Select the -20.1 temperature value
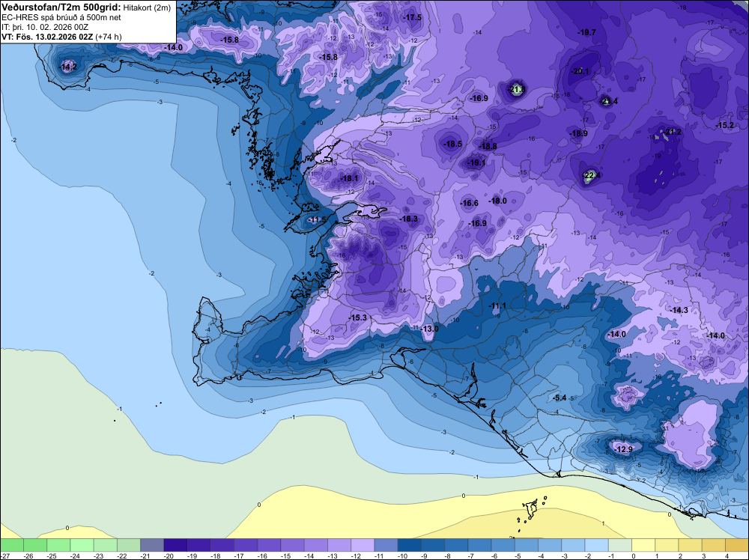 (x=580, y=71)
